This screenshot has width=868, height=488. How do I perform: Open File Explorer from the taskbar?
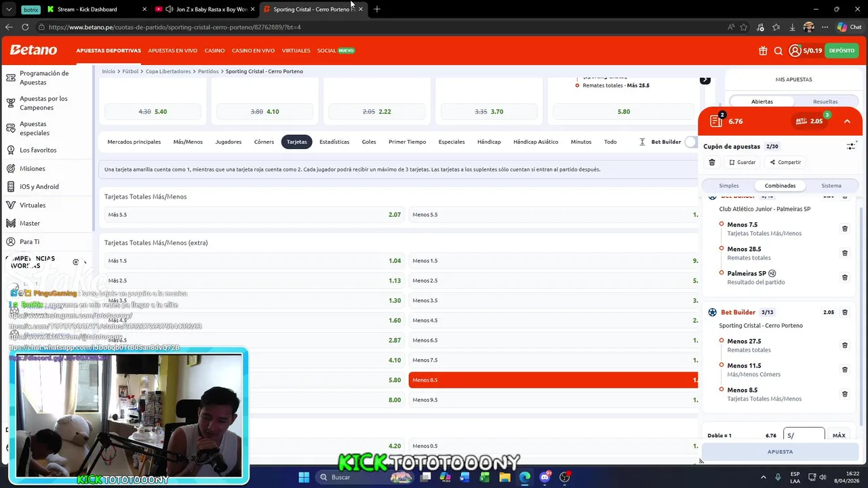tap(505, 477)
